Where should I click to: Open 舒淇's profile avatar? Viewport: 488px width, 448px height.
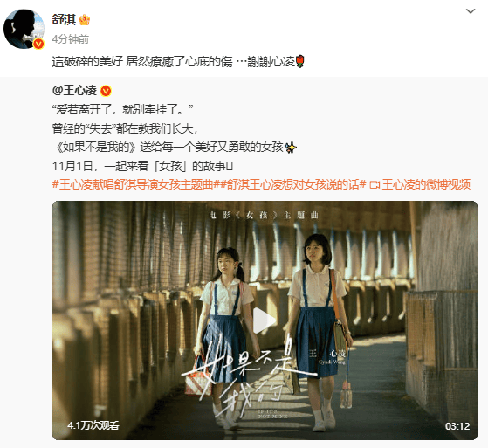pos(24,29)
